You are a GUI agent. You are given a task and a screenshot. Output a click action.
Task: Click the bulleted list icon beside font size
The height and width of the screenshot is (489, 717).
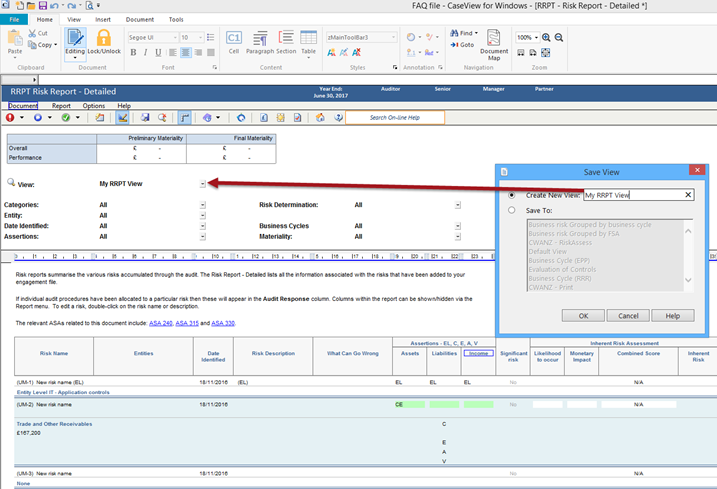pos(211,37)
